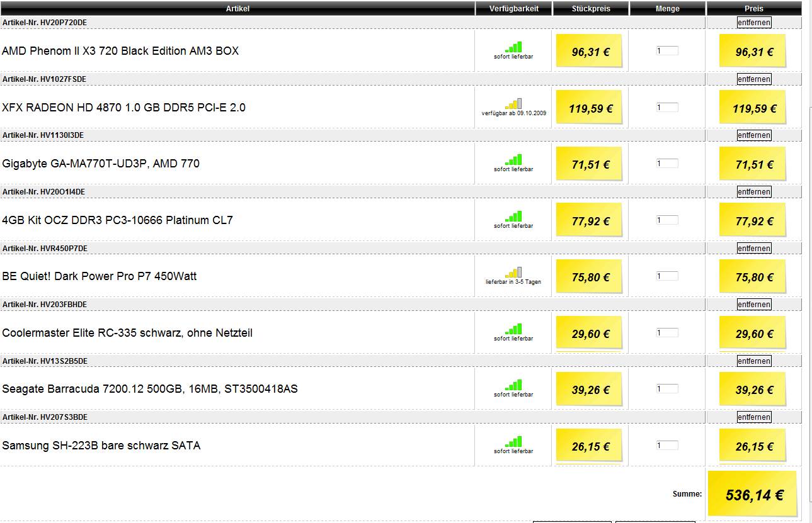Click Artikel-Nr. HV203FBHDE label
The image size is (812, 523).
tap(45, 305)
